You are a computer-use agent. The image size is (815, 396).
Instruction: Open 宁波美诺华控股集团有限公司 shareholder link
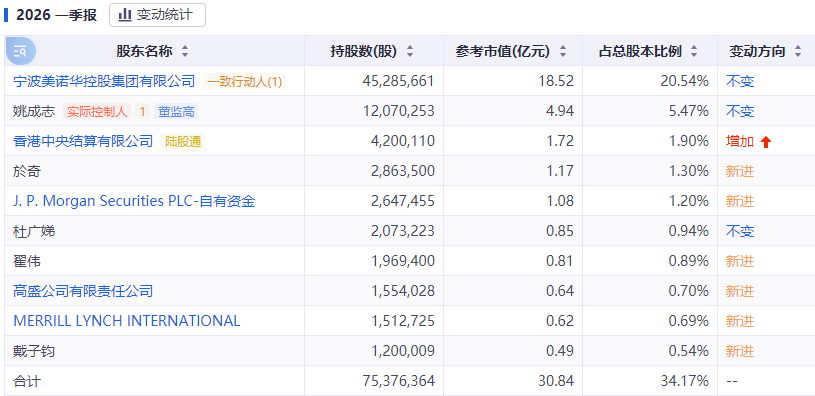[x=104, y=81]
